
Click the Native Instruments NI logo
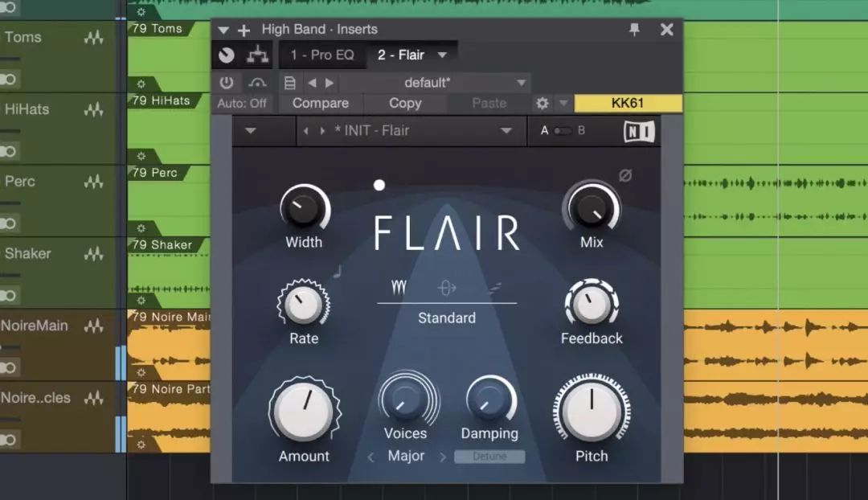pyautogui.click(x=640, y=131)
